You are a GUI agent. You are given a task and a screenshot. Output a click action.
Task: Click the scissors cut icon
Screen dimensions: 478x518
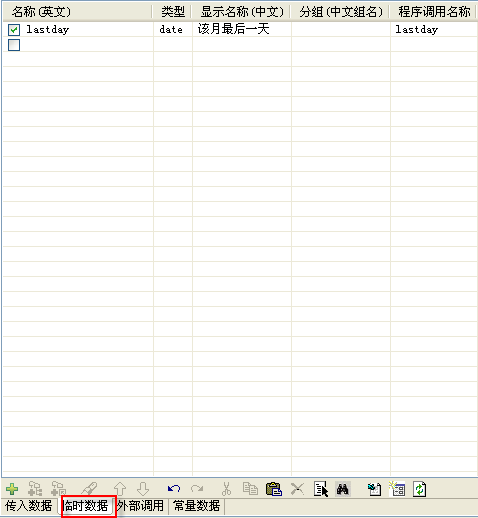click(x=226, y=489)
